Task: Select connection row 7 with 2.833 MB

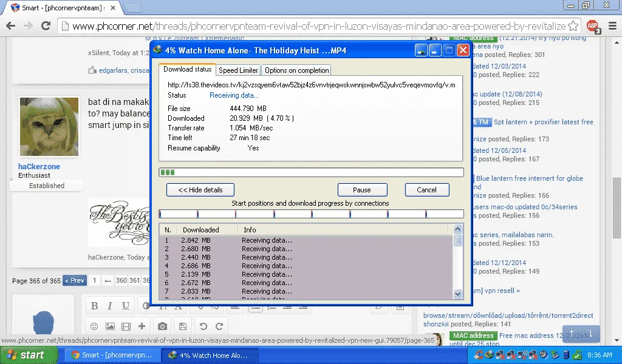Action: pos(306,292)
